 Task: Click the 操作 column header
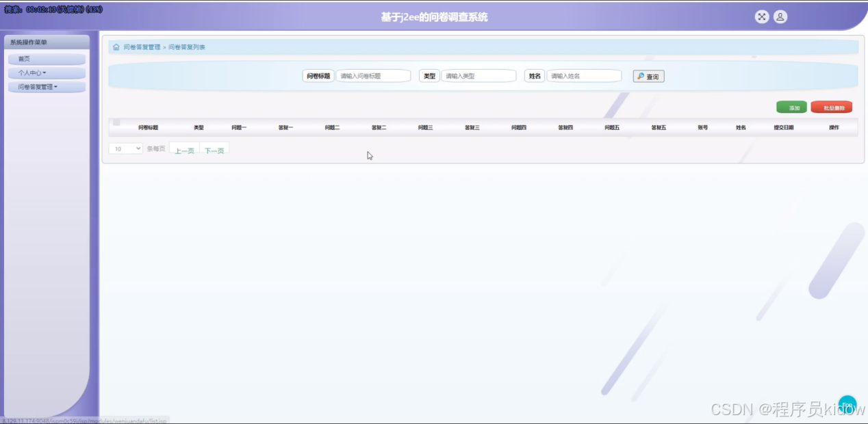[x=834, y=128]
